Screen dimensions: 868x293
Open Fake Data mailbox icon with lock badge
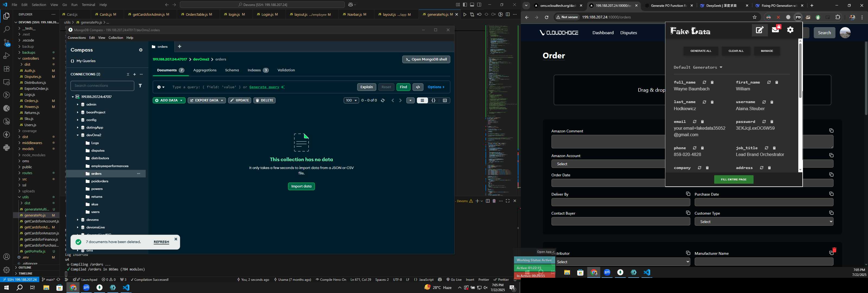tap(775, 29)
